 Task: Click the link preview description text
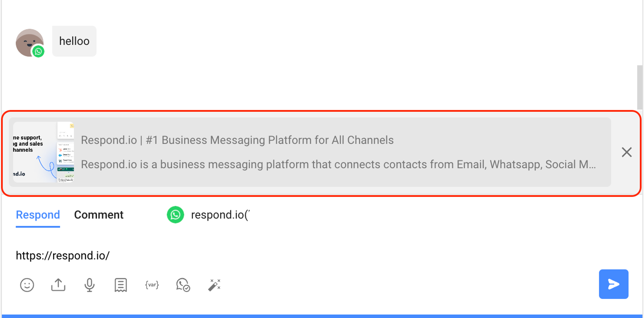[338, 164]
